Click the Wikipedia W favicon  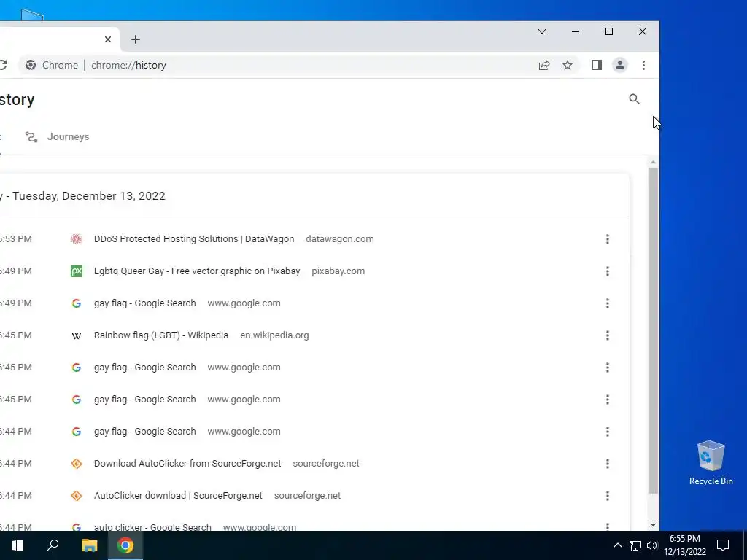[76, 335]
